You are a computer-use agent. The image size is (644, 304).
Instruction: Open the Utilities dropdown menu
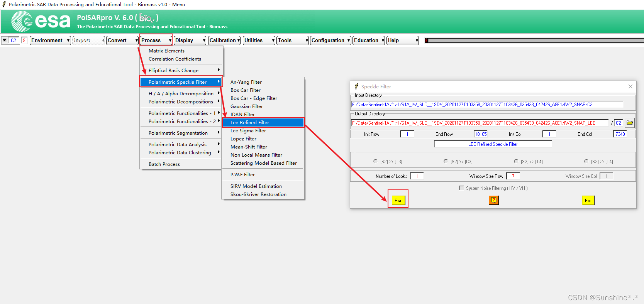click(259, 40)
